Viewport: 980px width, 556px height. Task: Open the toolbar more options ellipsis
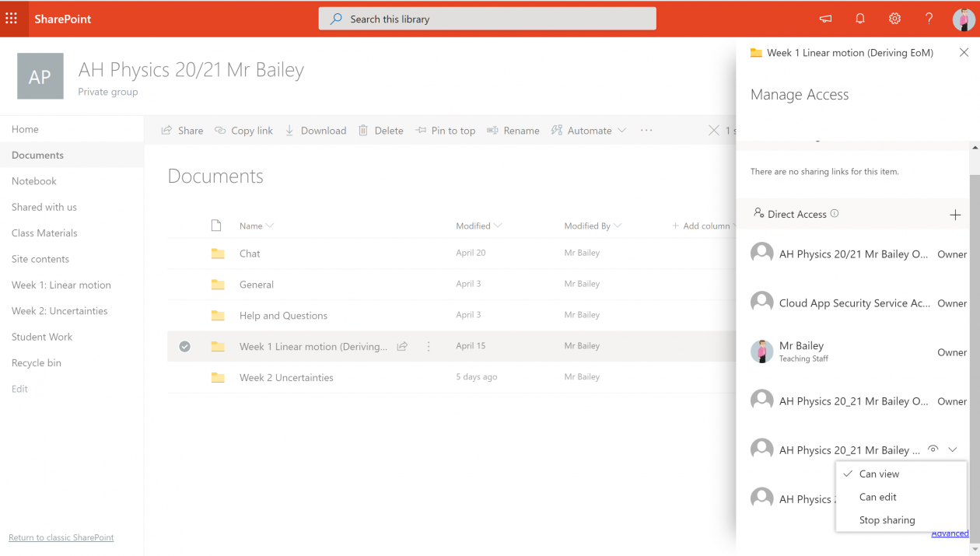point(646,131)
